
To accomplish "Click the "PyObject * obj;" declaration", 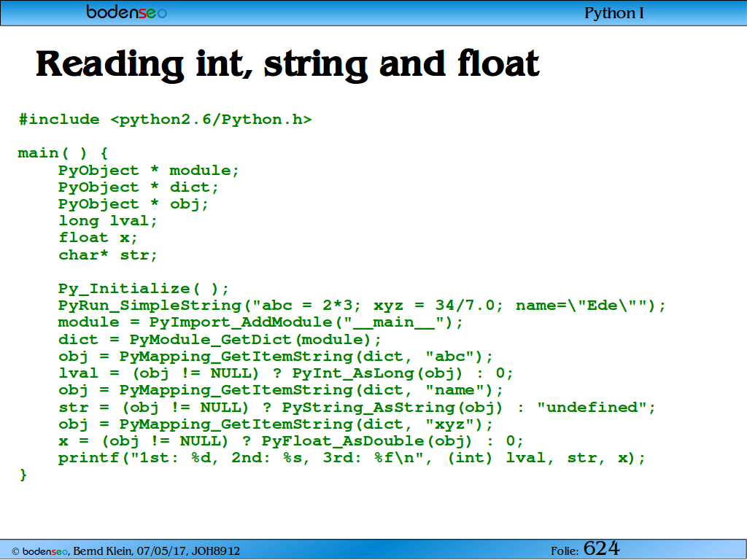I will tap(133, 204).
